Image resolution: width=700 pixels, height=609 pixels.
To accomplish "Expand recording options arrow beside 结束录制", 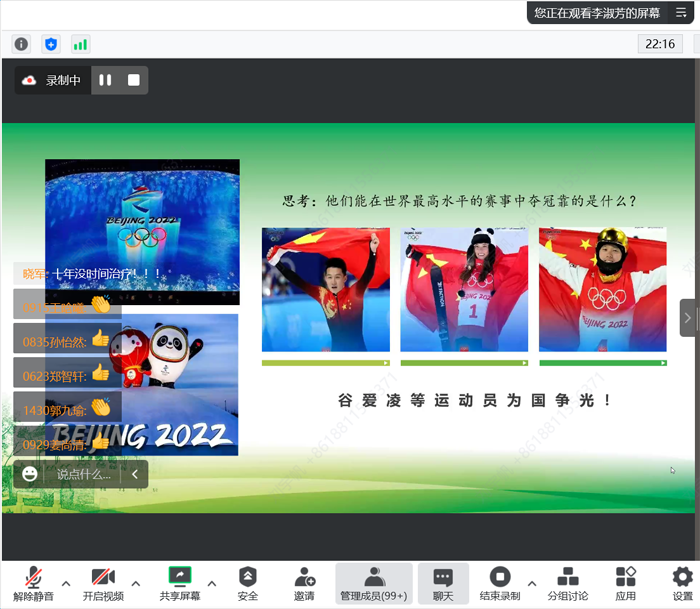I will click(532, 583).
